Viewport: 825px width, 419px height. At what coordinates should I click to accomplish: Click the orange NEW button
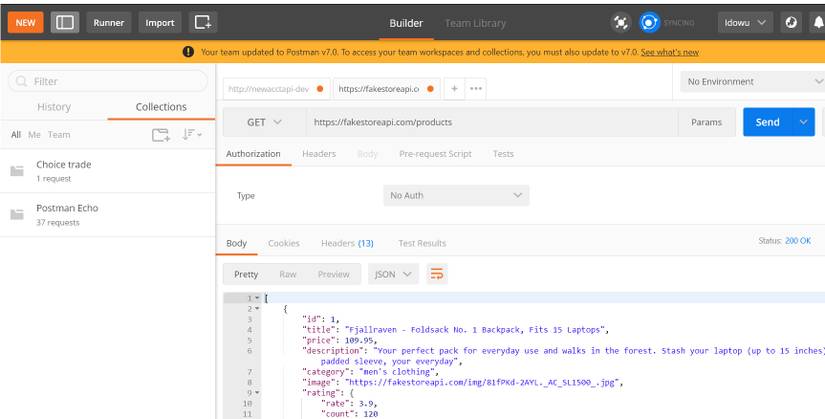(25, 23)
